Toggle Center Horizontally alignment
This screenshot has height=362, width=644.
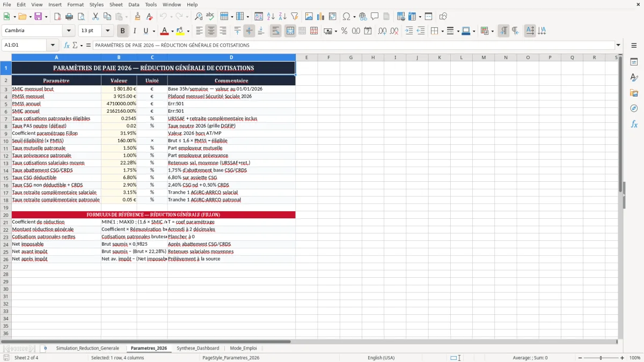(211, 31)
